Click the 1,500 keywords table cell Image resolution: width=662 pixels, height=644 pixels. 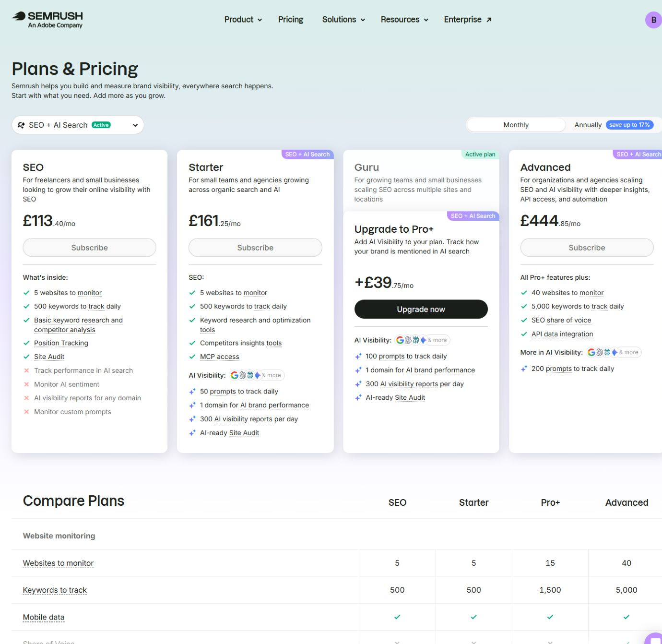tap(550, 590)
